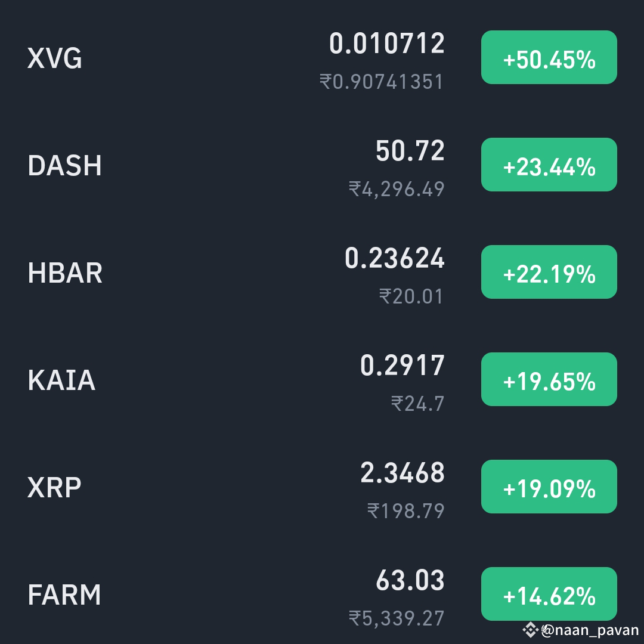This screenshot has width=644, height=644.
Task: Select the HBAR token symbol
Action: click(x=66, y=273)
